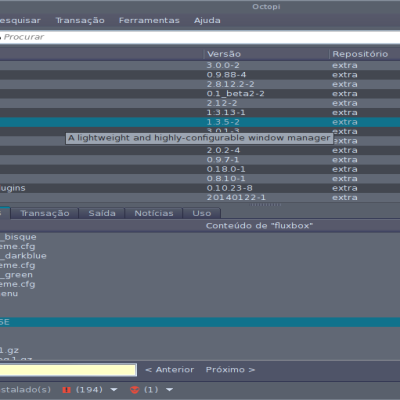This screenshot has height=400, width=400.
Task: Click the "stalado(s)" status bar text
Action: coord(25,390)
